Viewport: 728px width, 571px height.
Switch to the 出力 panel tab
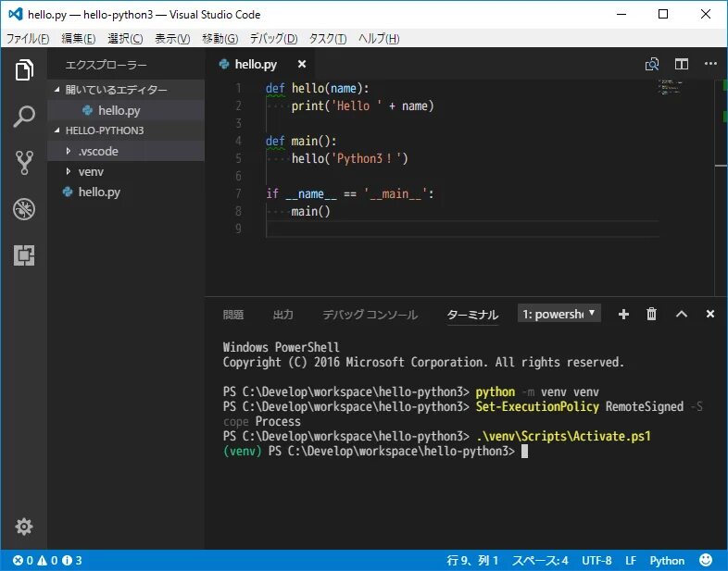(282, 315)
